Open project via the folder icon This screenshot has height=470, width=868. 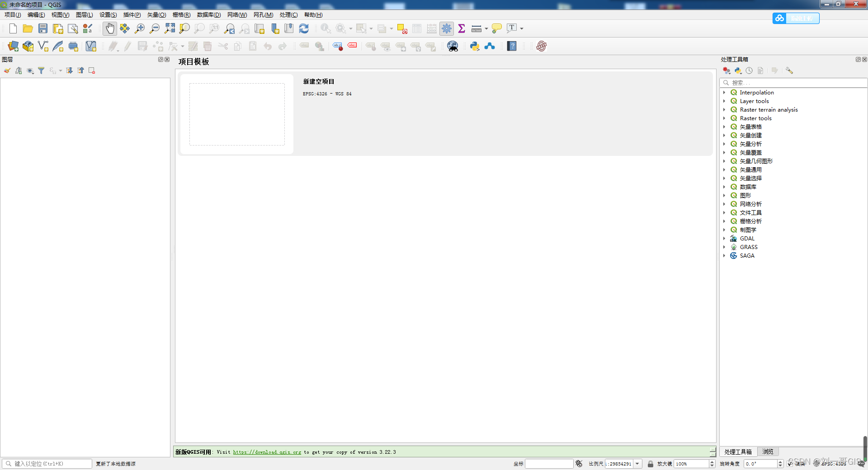pyautogui.click(x=28, y=28)
